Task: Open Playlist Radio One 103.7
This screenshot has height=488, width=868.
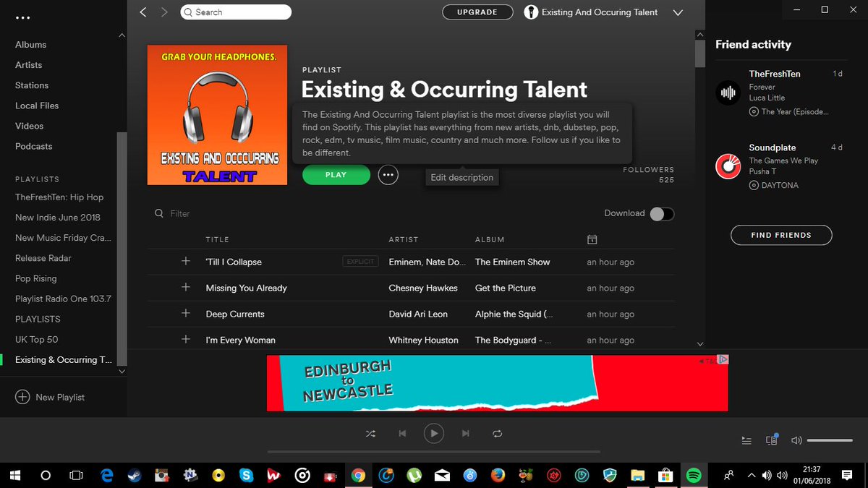Action: [x=64, y=299]
